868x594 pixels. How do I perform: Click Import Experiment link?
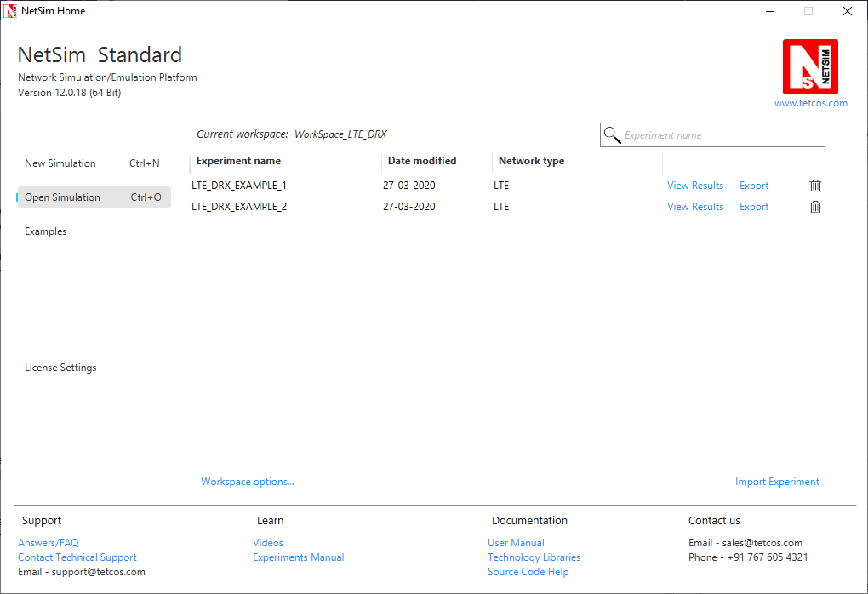pos(777,482)
